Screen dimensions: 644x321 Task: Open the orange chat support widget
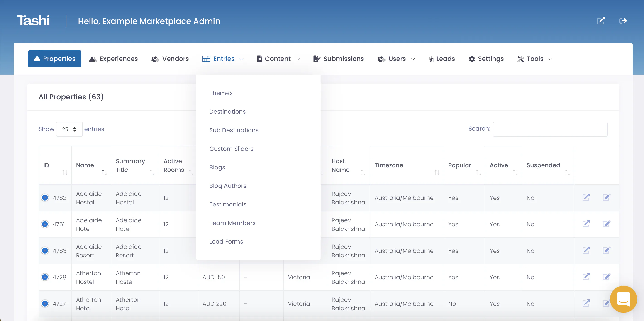tap(623, 299)
